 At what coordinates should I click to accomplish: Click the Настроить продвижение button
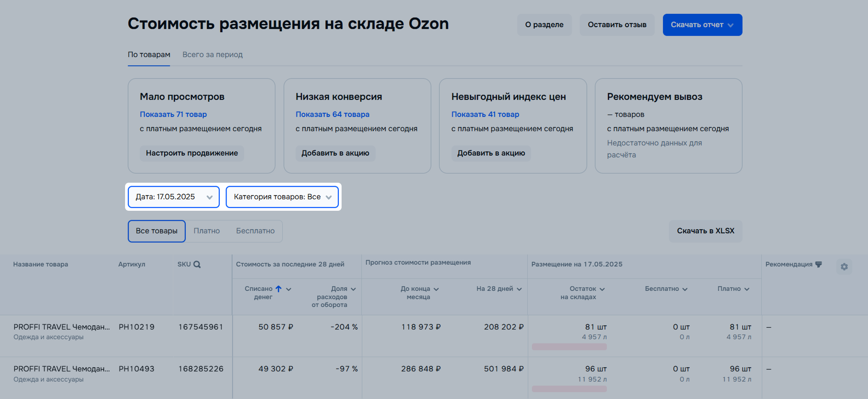[192, 153]
